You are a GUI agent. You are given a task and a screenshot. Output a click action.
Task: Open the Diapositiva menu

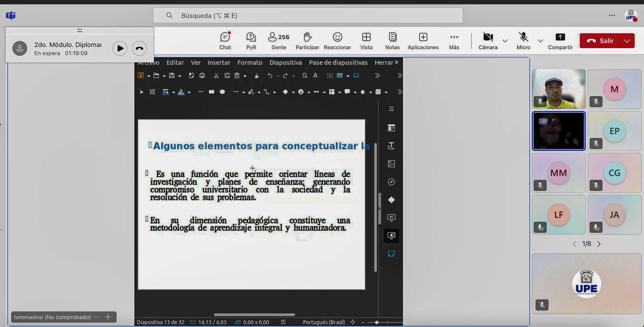(x=285, y=63)
